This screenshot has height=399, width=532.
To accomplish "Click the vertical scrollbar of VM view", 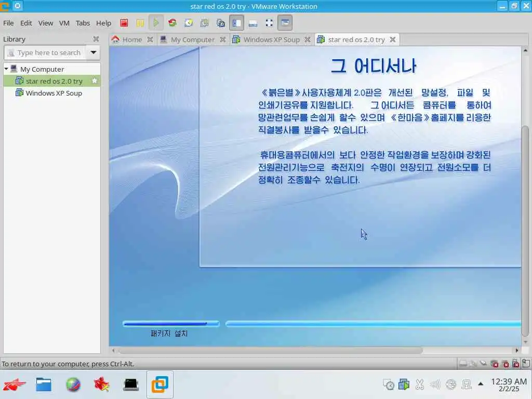I will point(525,231).
